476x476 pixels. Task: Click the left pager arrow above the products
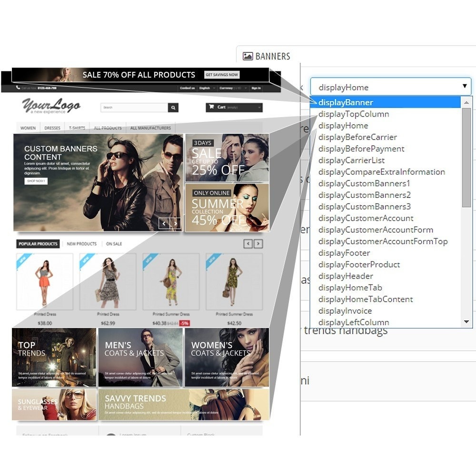click(x=248, y=243)
